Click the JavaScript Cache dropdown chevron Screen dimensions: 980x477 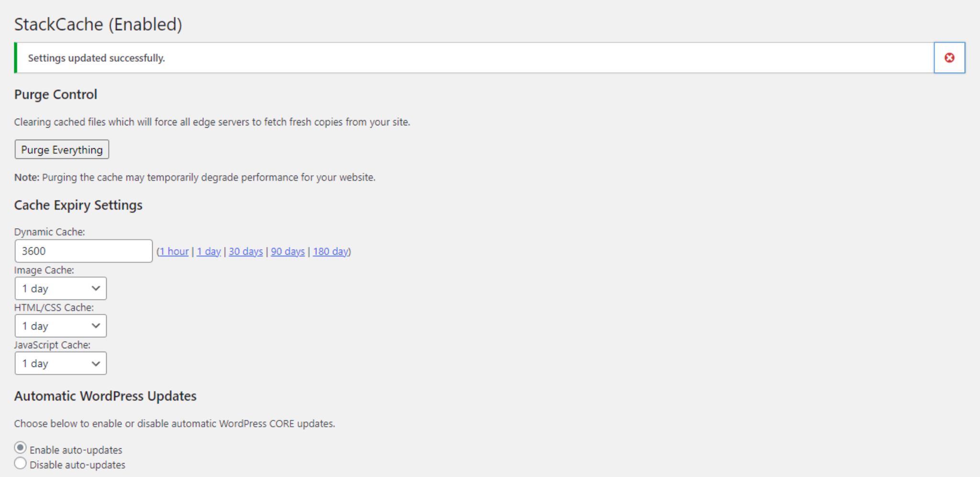coord(96,364)
